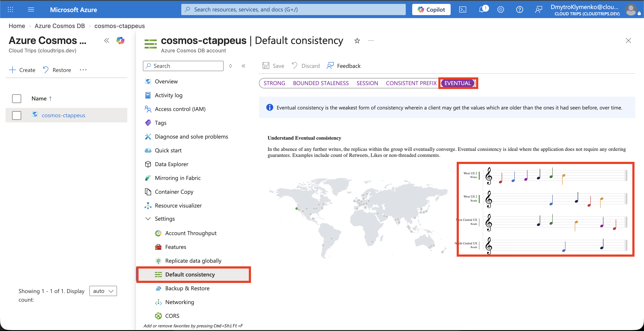
Task: Click Restore in the list pane
Action: (57, 70)
